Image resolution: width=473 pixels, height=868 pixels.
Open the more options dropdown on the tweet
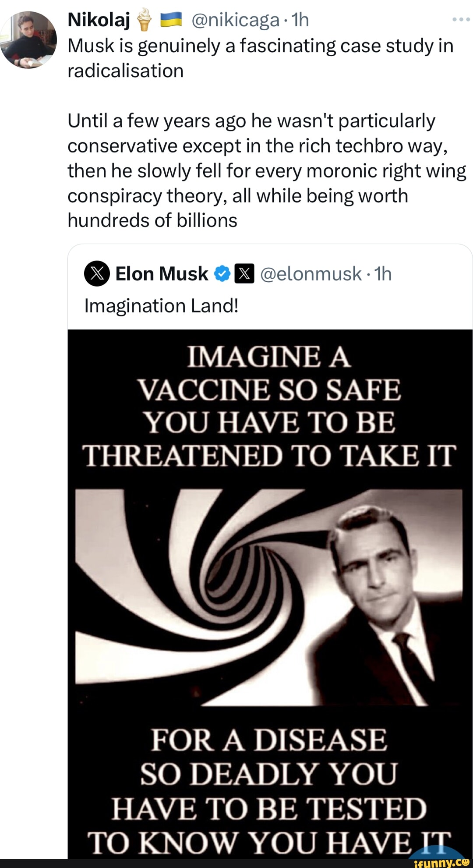click(460, 18)
